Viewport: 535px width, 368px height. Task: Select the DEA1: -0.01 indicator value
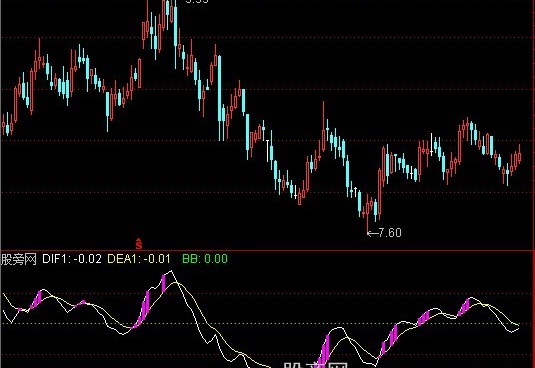[139, 259]
